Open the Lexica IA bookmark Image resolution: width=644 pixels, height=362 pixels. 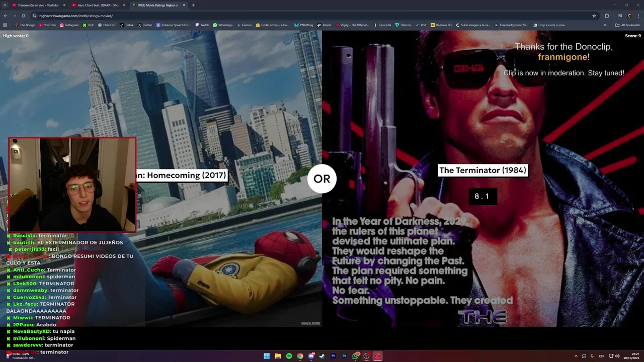click(x=382, y=25)
